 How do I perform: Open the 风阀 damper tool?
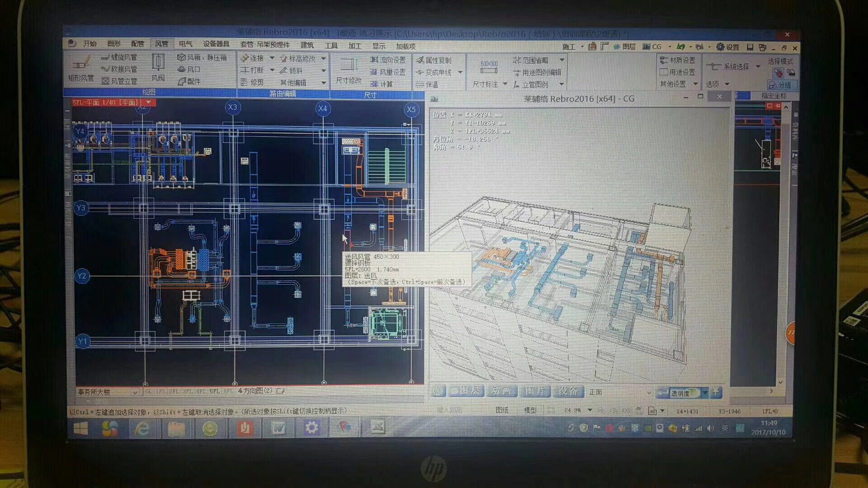pyautogui.click(x=158, y=68)
